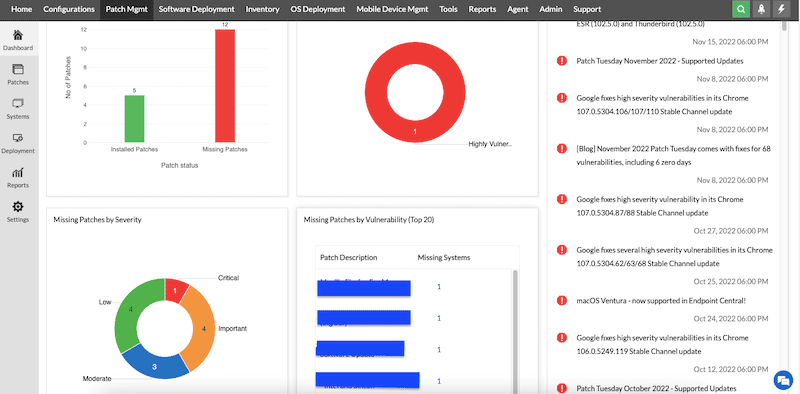The width and height of the screenshot is (800, 394).
Task: Click alert icon beside macOS Ventura announcement
Action: [x=562, y=301]
